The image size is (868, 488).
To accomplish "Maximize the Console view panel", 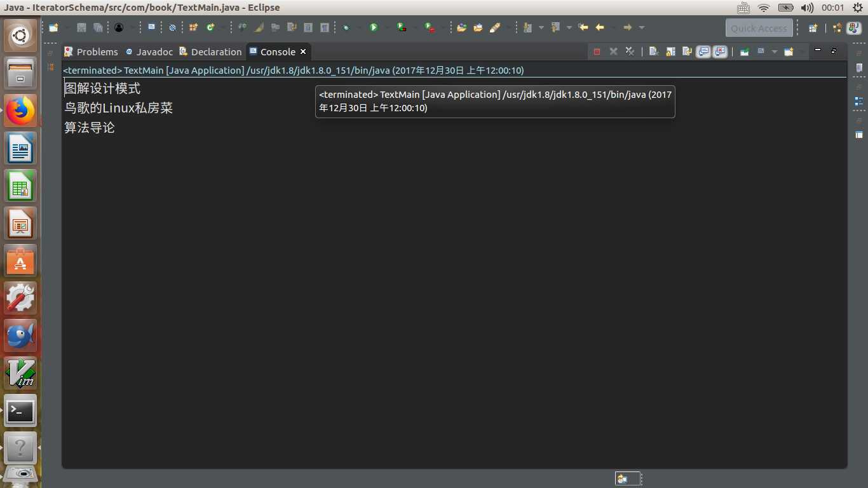I will [834, 50].
